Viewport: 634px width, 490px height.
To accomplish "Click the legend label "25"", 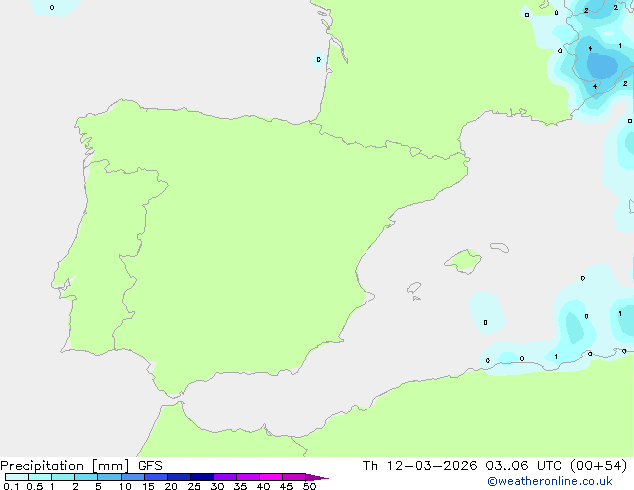I will (x=194, y=486).
